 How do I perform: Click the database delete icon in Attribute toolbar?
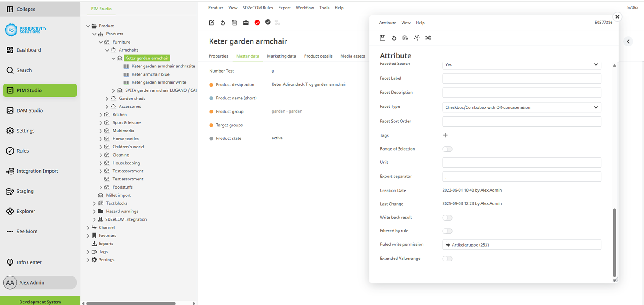(405, 38)
